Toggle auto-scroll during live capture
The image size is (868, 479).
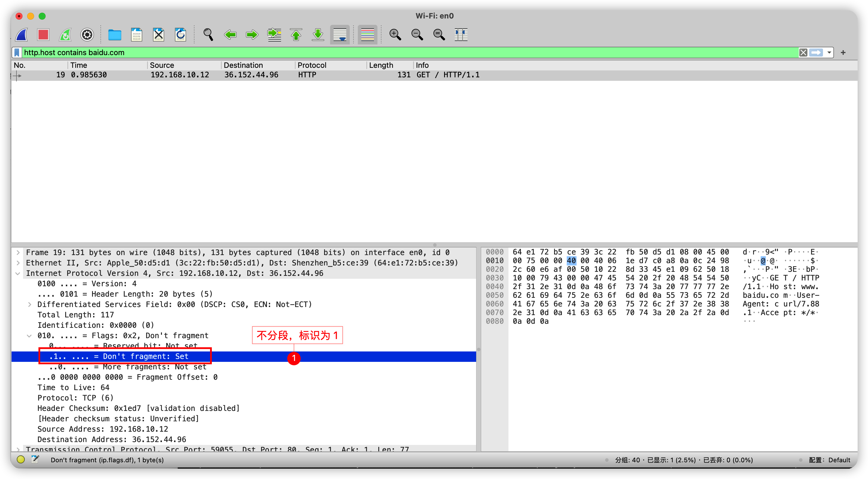340,35
